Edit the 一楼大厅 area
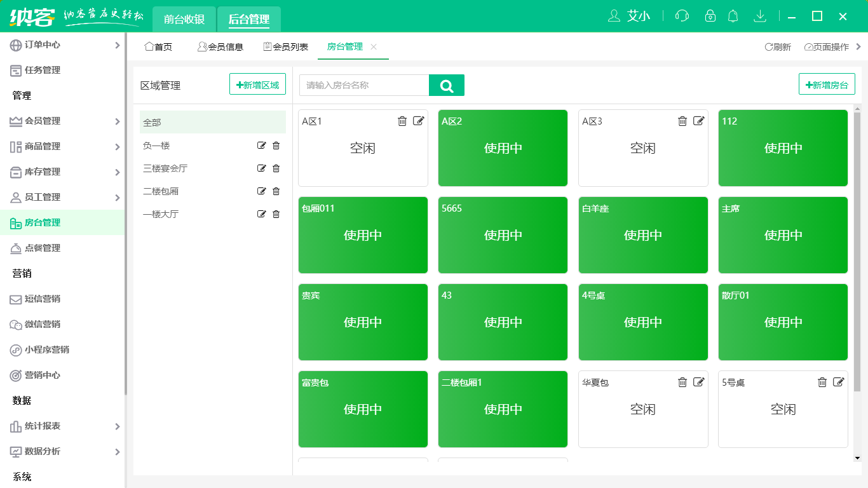Image resolution: width=868 pixels, height=488 pixels. tap(261, 214)
